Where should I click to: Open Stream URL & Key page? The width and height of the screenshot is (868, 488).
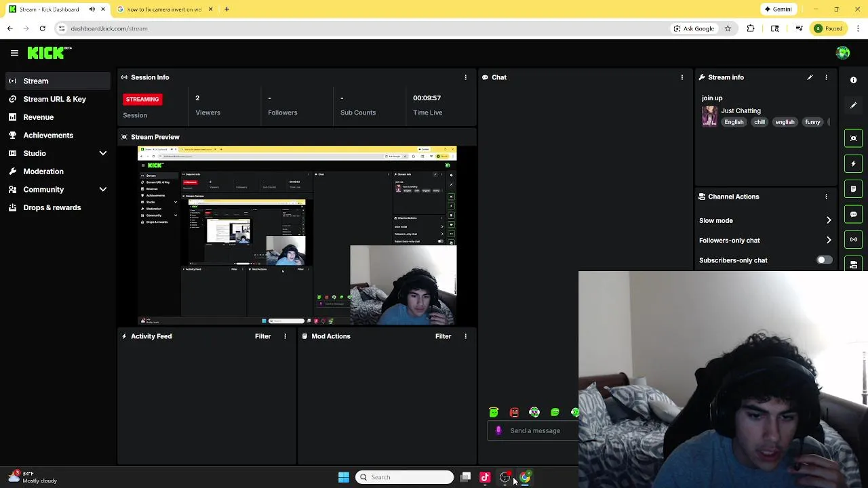57,99
